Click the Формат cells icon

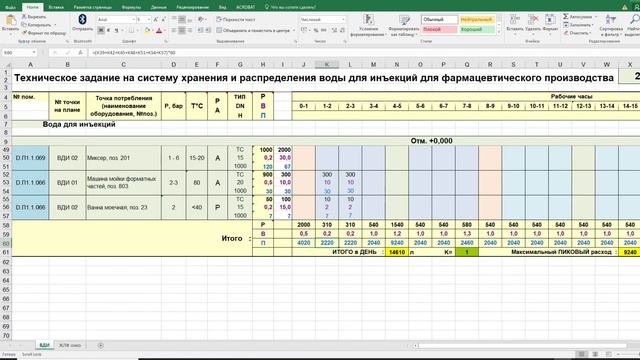click(550, 19)
